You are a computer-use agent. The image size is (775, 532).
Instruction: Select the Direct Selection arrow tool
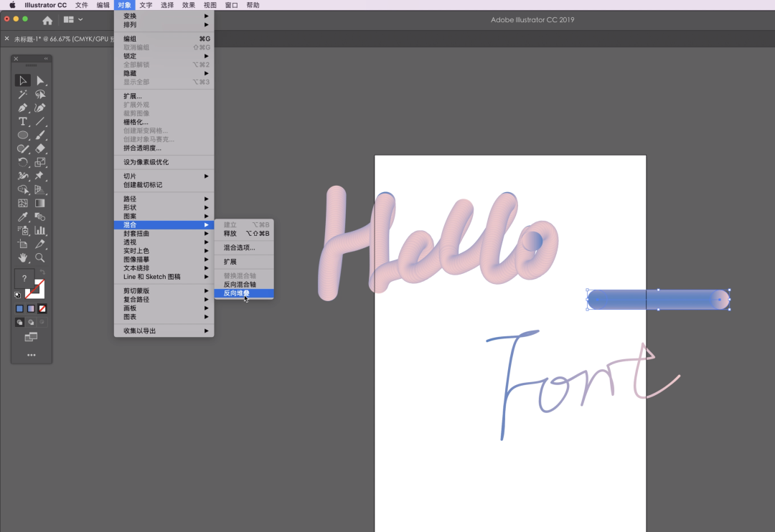tap(40, 80)
